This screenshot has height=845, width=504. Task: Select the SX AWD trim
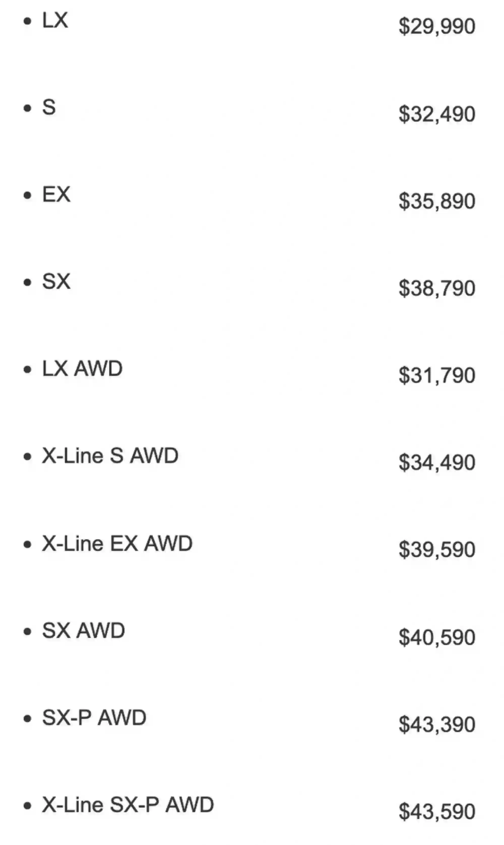point(84,631)
